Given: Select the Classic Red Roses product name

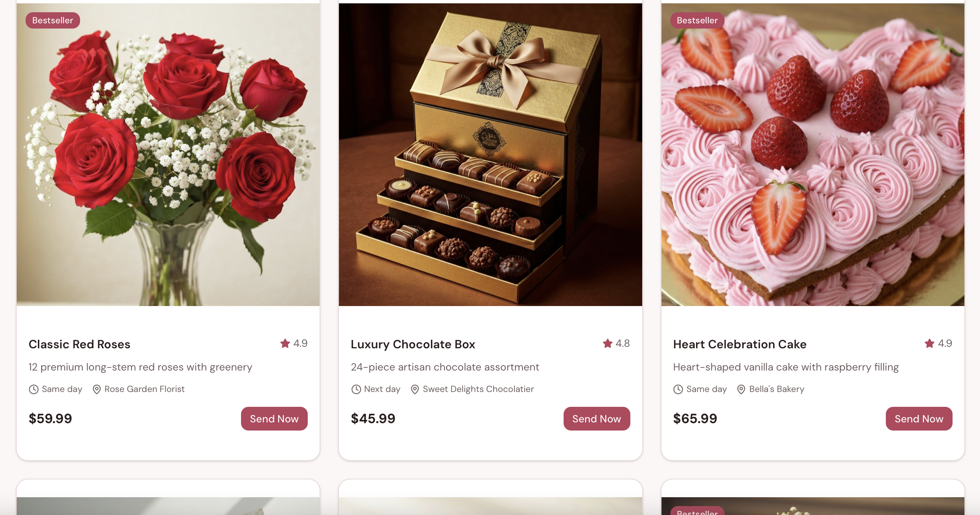Looking at the screenshot, I should (79, 344).
